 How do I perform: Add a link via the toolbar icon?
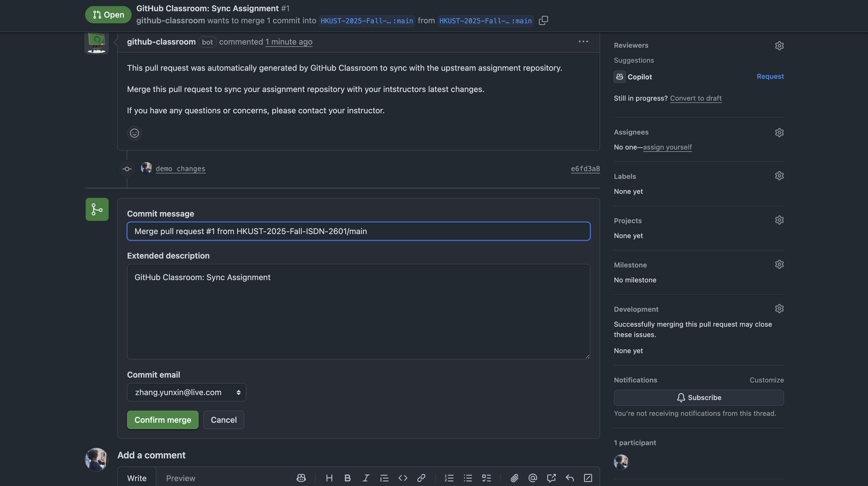421,478
